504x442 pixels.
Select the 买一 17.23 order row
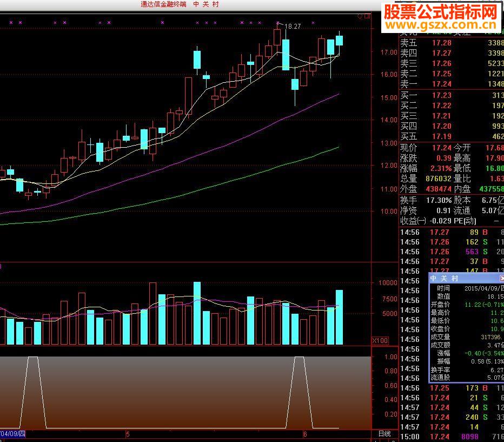[x=452, y=95]
